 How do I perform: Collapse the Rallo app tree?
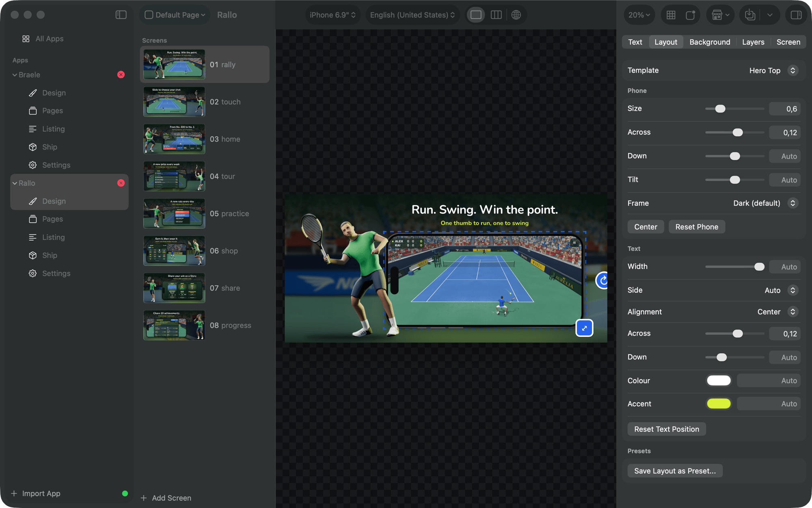(x=15, y=183)
